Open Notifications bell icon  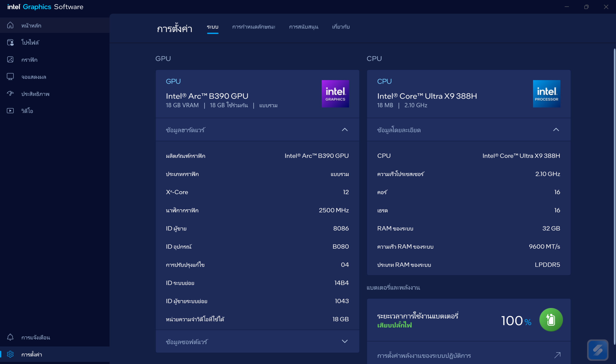[10, 337]
